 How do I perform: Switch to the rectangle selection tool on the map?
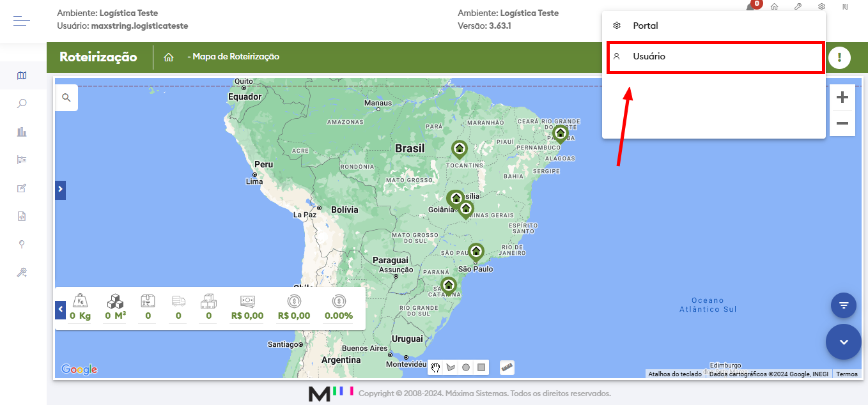click(483, 367)
